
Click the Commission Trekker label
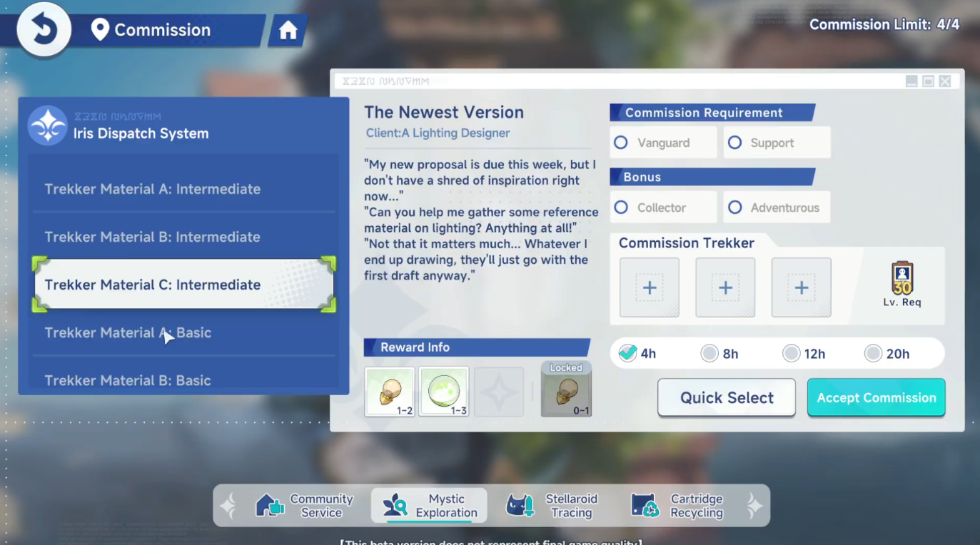pyautogui.click(x=687, y=243)
